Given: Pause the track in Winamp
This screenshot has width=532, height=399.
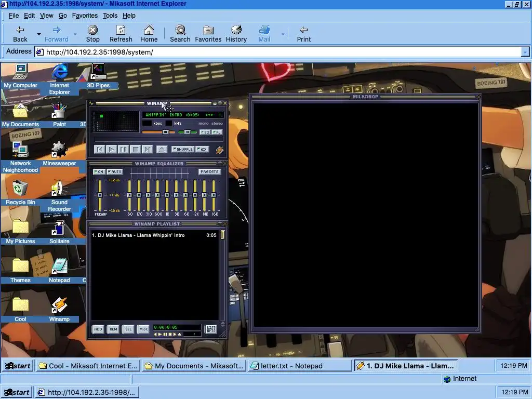Looking at the screenshot, I should (x=123, y=149).
